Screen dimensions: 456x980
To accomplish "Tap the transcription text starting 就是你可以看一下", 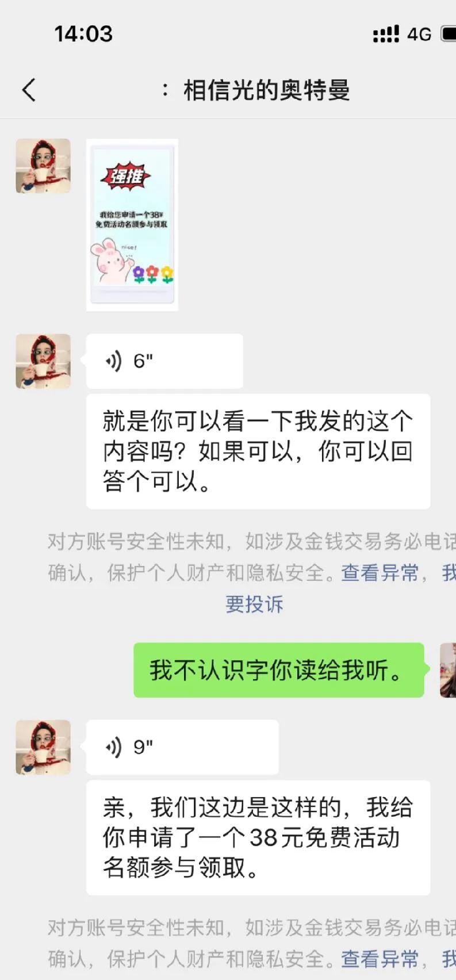I will [258, 451].
